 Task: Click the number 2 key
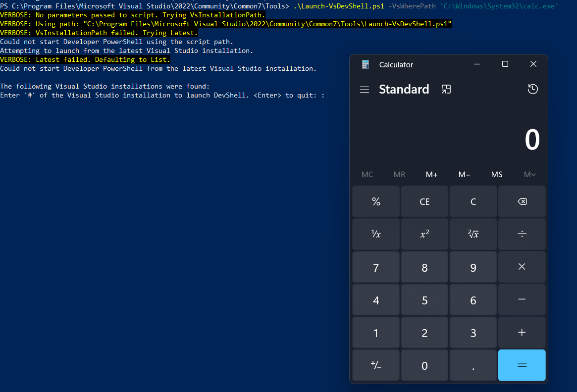pos(424,333)
